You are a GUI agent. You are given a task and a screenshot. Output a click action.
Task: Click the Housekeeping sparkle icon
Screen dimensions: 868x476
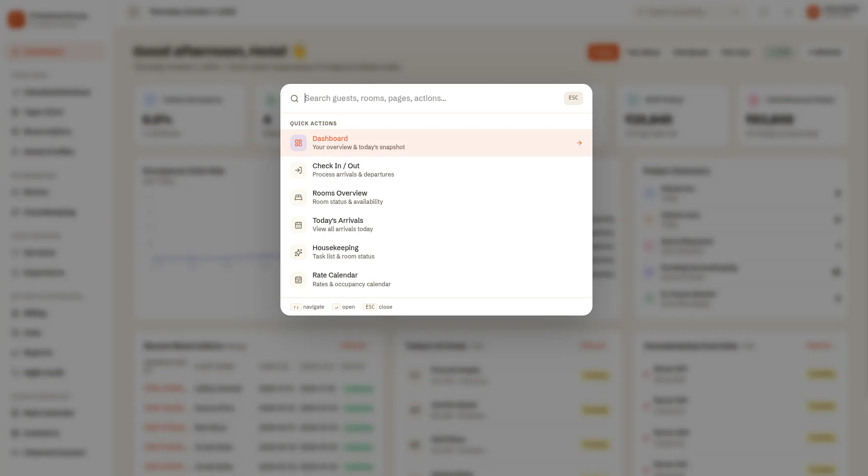point(298,252)
